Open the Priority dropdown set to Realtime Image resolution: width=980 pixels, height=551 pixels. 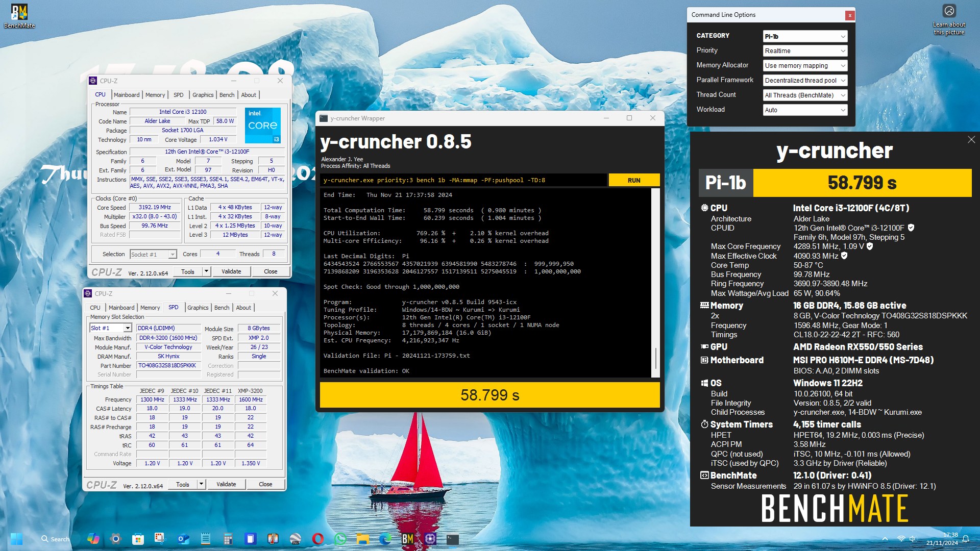point(805,51)
